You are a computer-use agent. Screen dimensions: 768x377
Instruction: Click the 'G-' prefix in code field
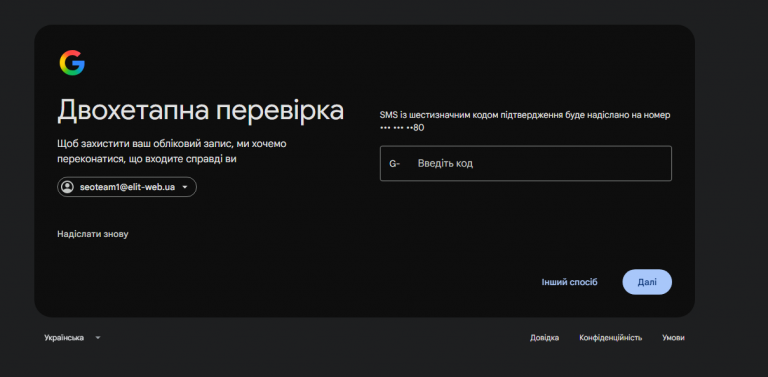[394, 164]
